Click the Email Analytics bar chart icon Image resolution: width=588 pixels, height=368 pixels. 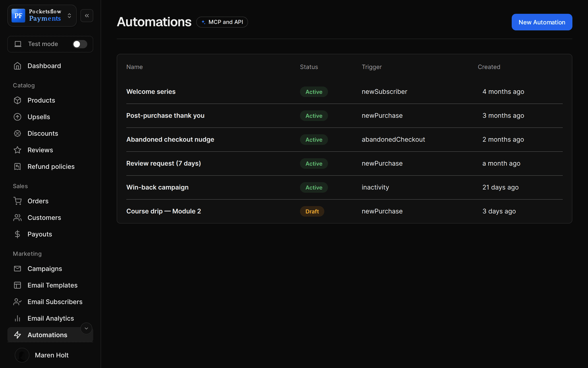[x=18, y=318]
